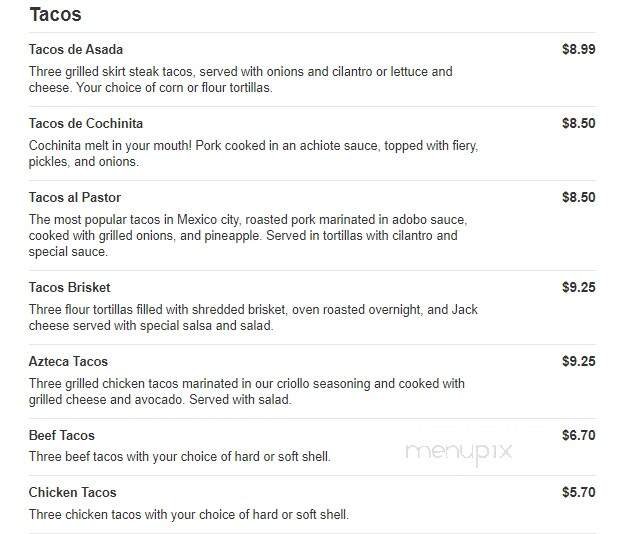Click the Tacos Brisket $9.25 price

(578, 287)
